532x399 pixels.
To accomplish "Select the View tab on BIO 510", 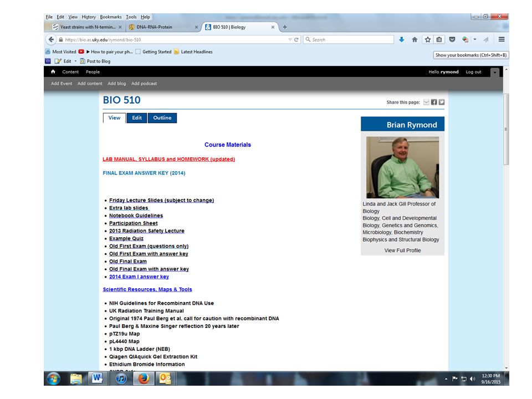I will pyautogui.click(x=114, y=117).
